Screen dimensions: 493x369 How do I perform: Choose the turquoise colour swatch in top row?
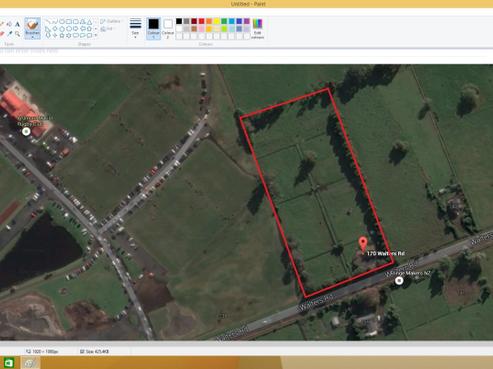pos(232,21)
